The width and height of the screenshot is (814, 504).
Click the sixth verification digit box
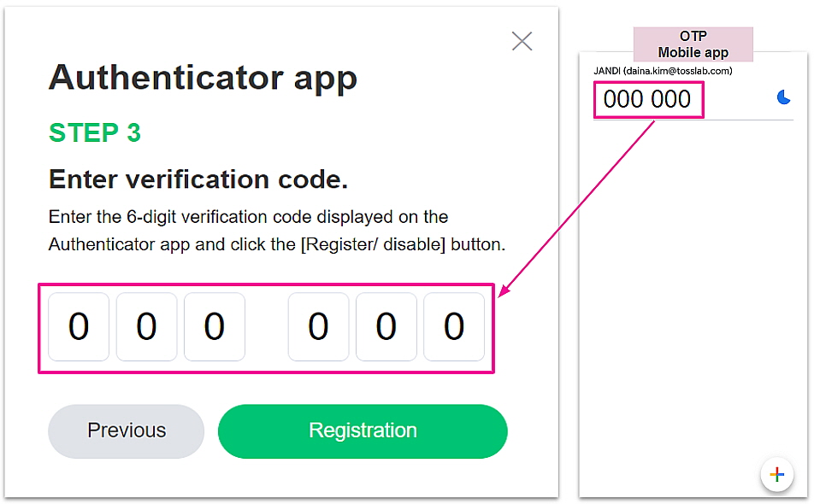click(454, 327)
